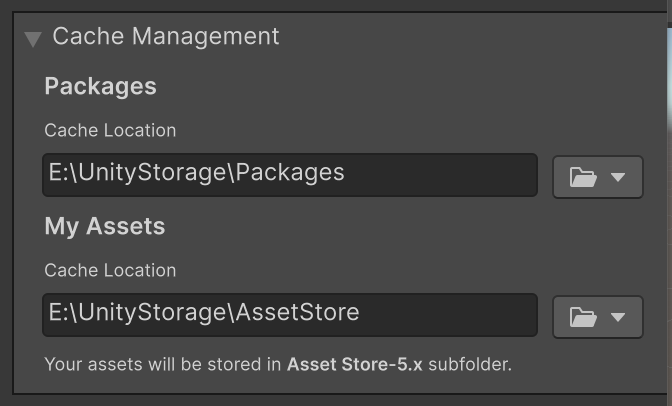
Task: Click Cache Location label under Packages heading
Action: click(x=110, y=130)
